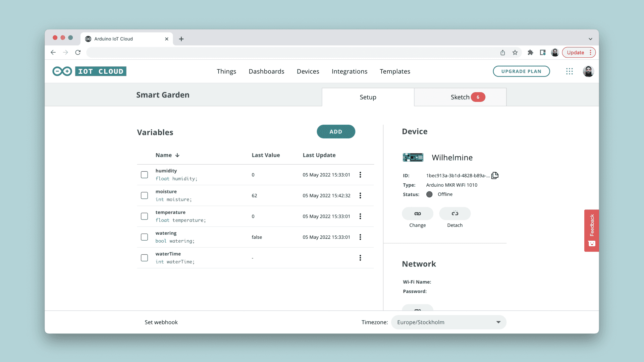644x362 pixels.
Task: Check the humidity variable checkbox
Action: click(144, 175)
